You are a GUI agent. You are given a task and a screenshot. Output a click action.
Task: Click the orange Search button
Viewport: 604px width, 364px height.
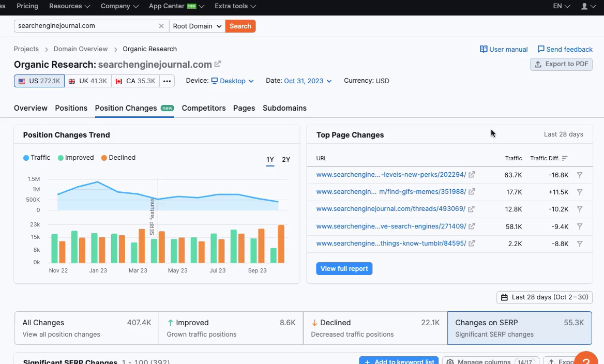(240, 26)
